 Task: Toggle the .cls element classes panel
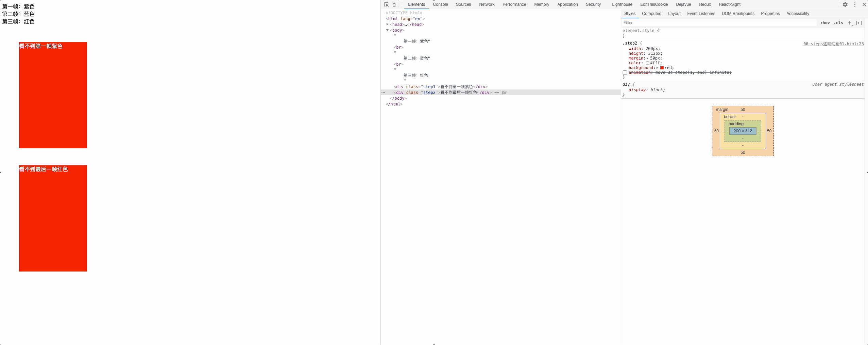pyautogui.click(x=838, y=23)
